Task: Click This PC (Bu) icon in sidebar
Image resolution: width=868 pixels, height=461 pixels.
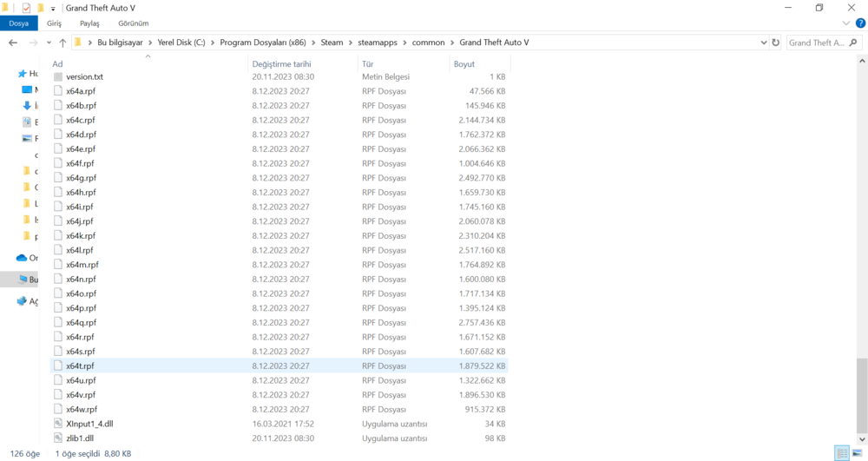Action: click(x=23, y=279)
